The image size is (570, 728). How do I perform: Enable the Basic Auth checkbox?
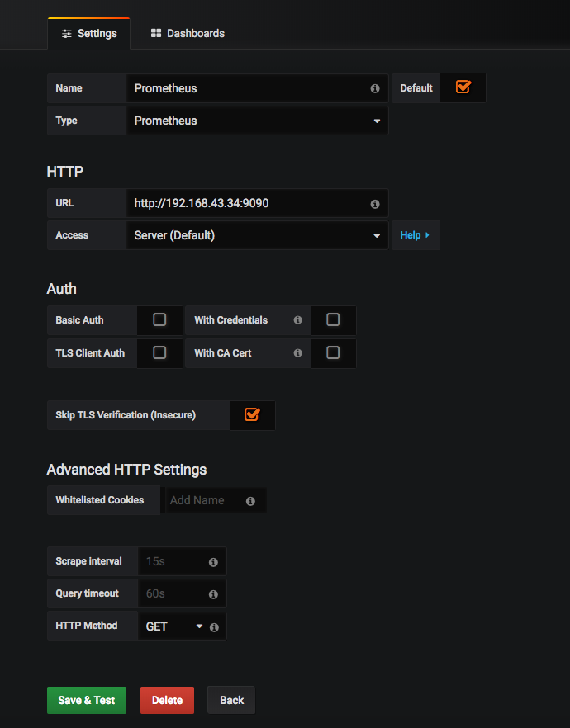(159, 319)
